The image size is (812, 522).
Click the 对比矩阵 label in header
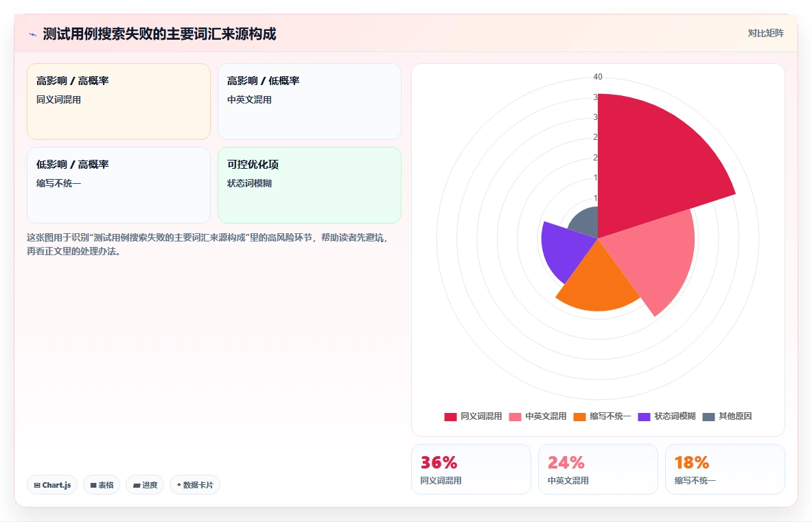[765, 33]
